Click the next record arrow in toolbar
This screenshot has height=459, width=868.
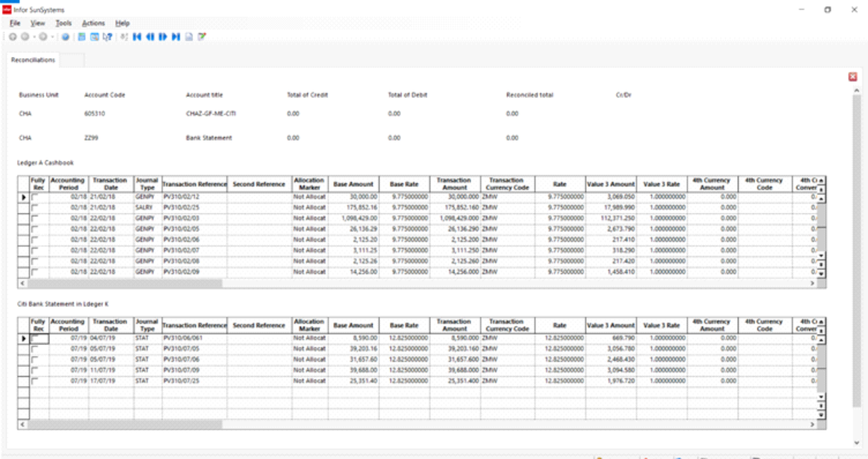pos(163,37)
